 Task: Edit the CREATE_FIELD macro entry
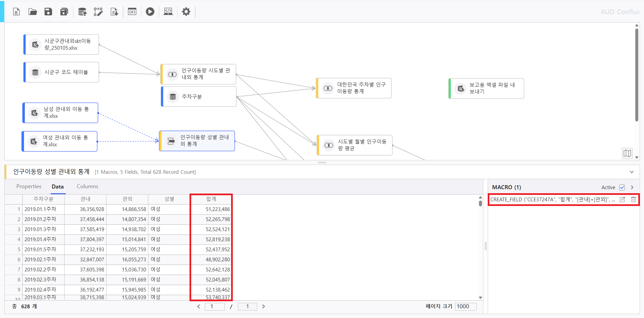pyautogui.click(x=622, y=199)
